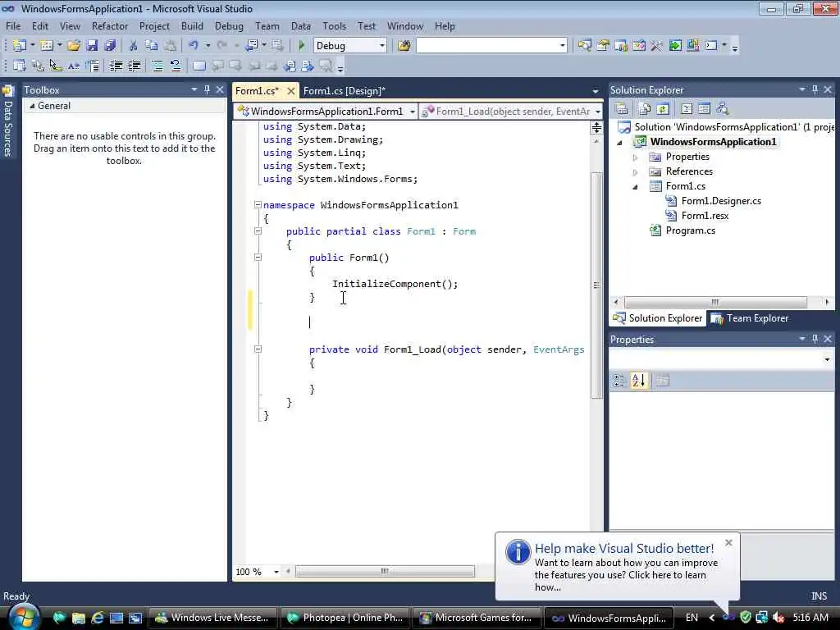Toggle a bookmark on the current line
The height and width of the screenshot is (630, 840).
click(199, 66)
